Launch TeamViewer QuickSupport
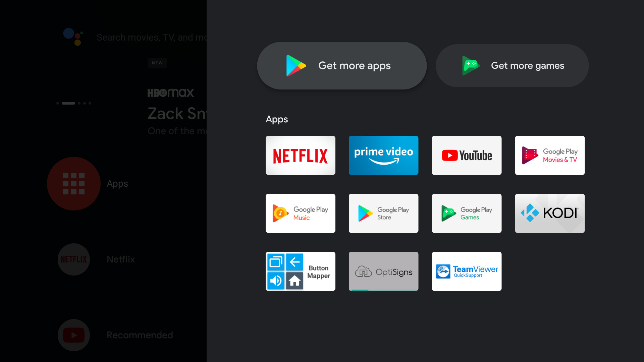Screen dimensions: 644x362 click(467, 271)
